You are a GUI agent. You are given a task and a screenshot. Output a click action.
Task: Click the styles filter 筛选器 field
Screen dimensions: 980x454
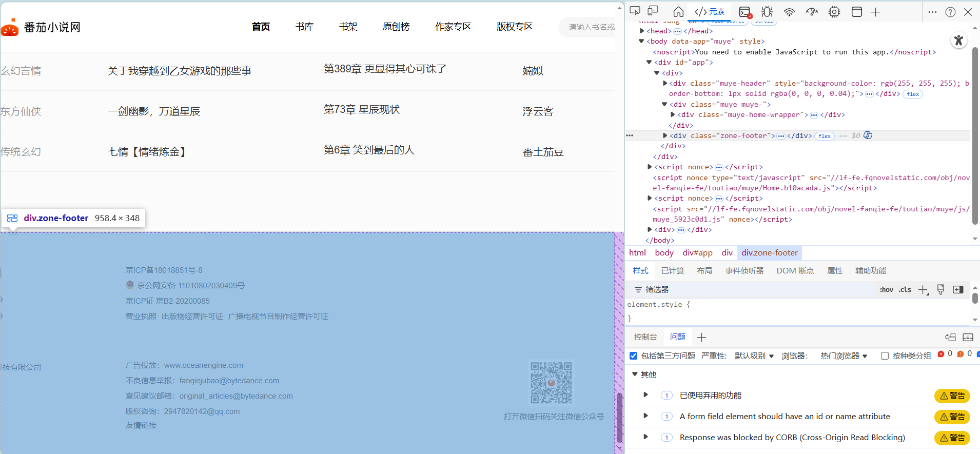coord(754,290)
